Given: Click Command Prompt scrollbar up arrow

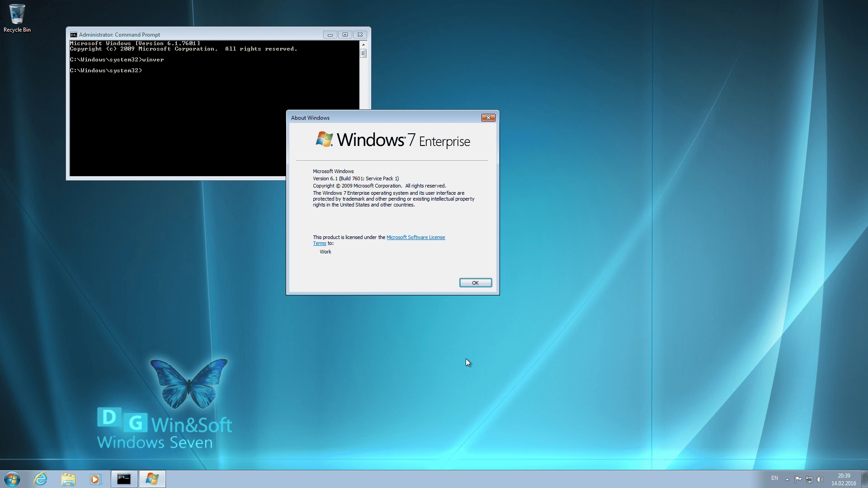Looking at the screenshot, I should 363,44.
